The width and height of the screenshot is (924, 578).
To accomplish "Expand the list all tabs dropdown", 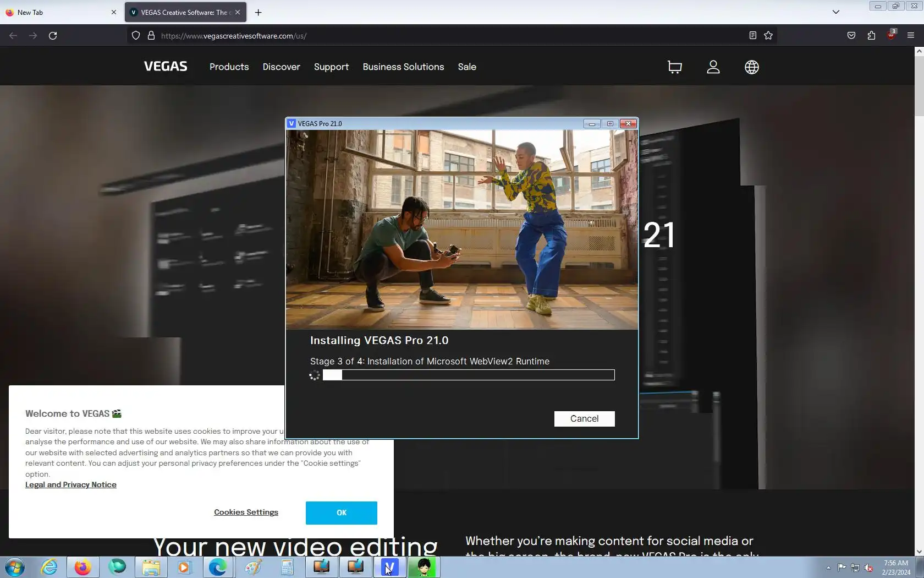I will pos(835,12).
